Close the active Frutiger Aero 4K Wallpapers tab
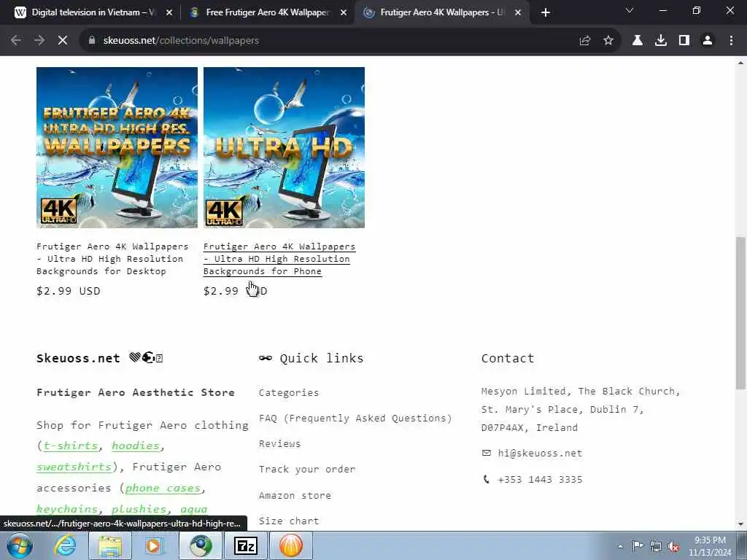Viewport: 747px width, 560px height. tap(518, 13)
